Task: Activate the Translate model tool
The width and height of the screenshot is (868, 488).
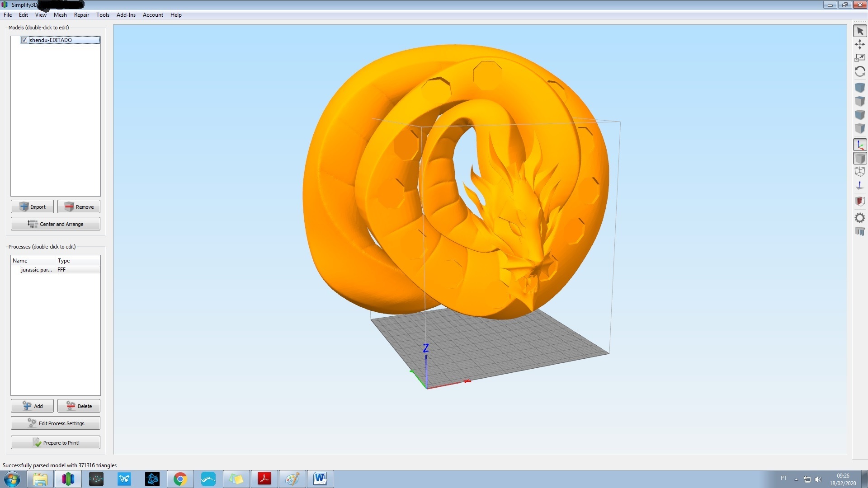Action: pos(860,44)
